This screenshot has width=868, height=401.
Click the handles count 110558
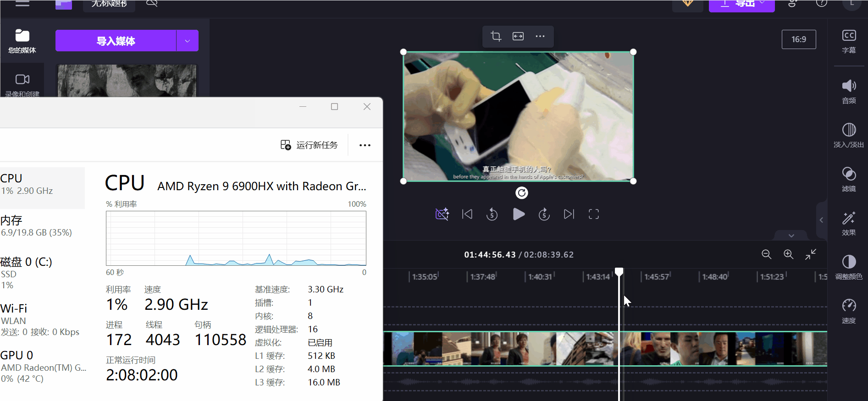click(x=221, y=340)
